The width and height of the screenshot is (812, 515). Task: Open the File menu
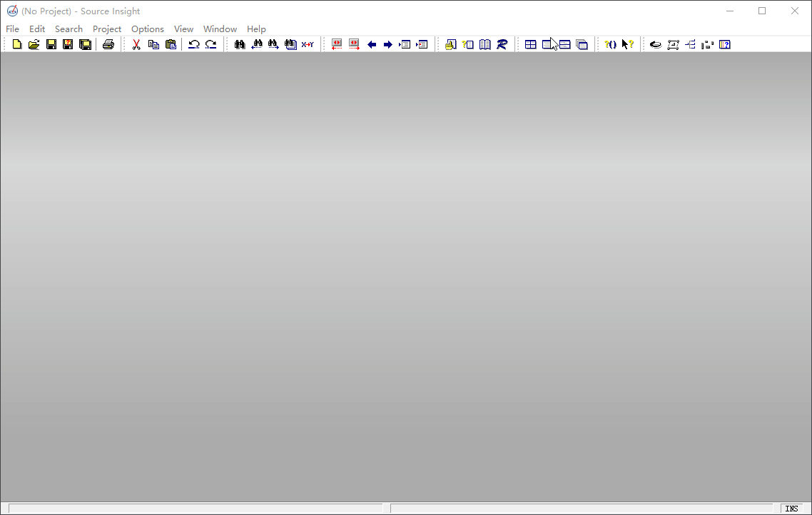click(12, 29)
